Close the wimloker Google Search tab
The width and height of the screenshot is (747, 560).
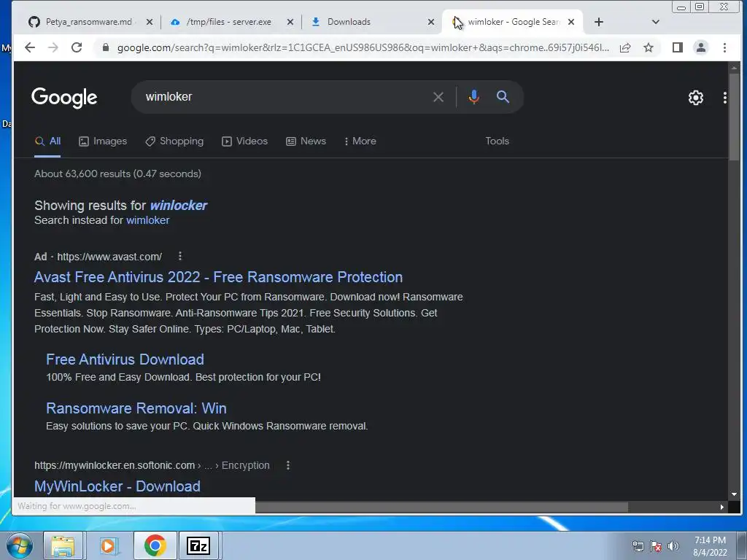571,22
